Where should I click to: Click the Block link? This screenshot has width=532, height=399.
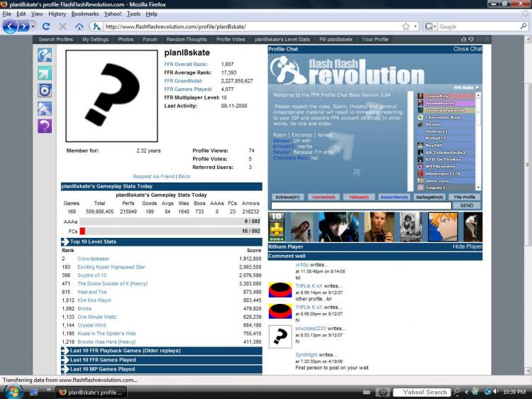coord(184,176)
